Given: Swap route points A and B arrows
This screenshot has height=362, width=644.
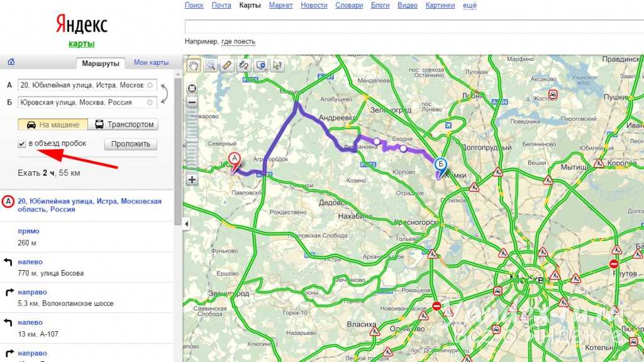Looking at the screenshot, I should [x=164, y=94].
